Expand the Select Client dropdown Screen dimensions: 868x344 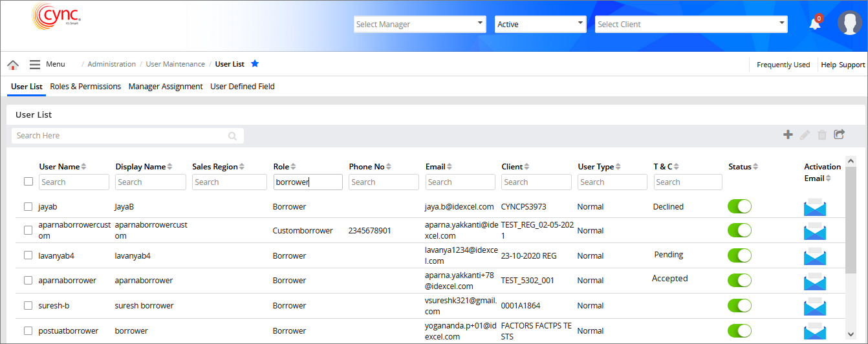[x=691, y=25]
